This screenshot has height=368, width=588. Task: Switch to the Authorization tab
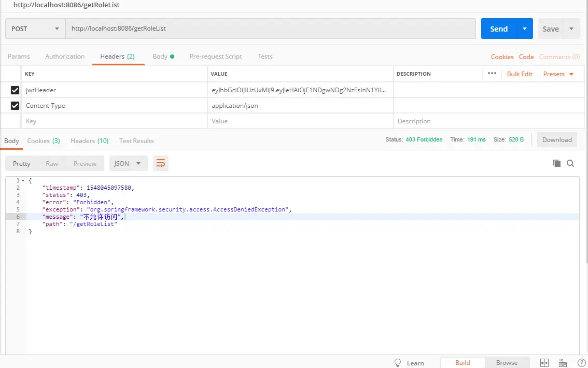click(x=65, y=56)
